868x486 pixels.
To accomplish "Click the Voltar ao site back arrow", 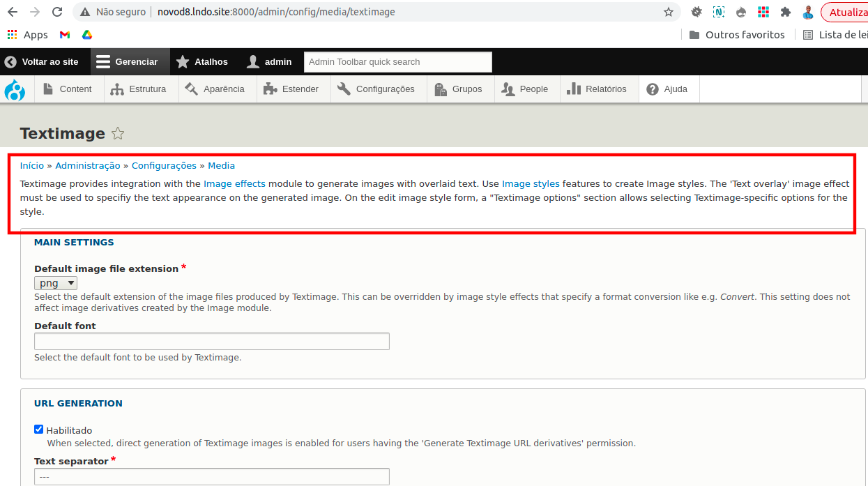I will 10,62.
